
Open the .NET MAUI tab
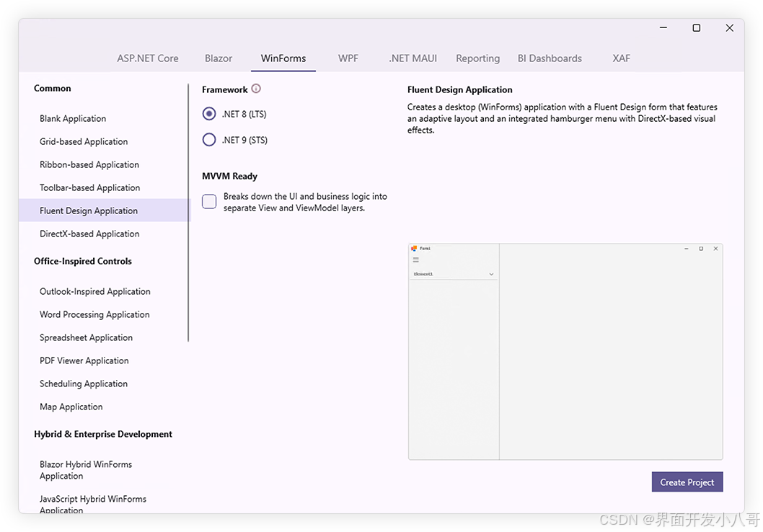(x=413, y=58)
